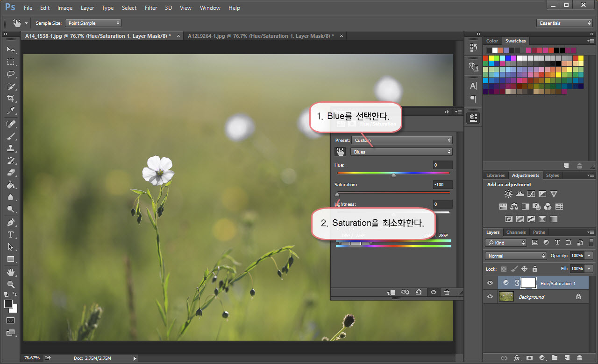The height and width of the screenshot is (364, 598).
Task: Toggle Quick Mask mode
Action: click(11, 321)
